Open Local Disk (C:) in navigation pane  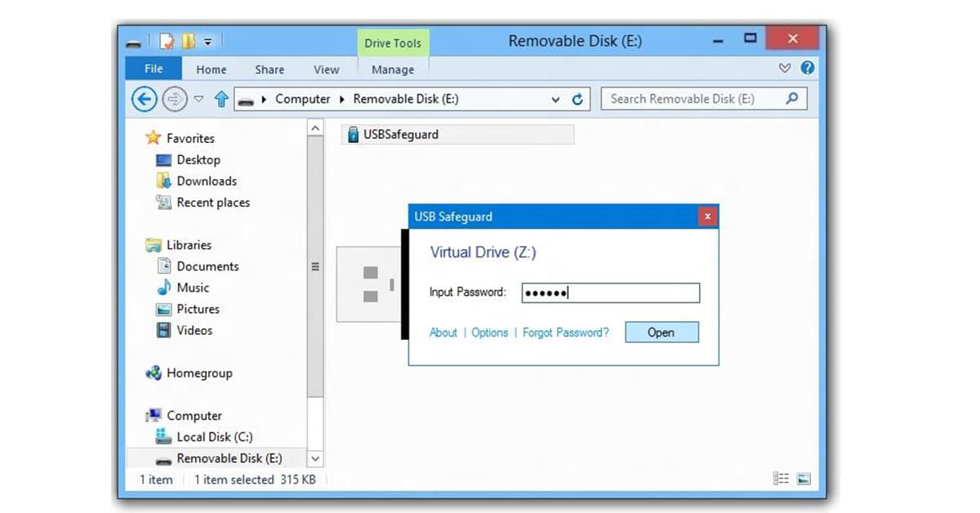pos(215,436)
